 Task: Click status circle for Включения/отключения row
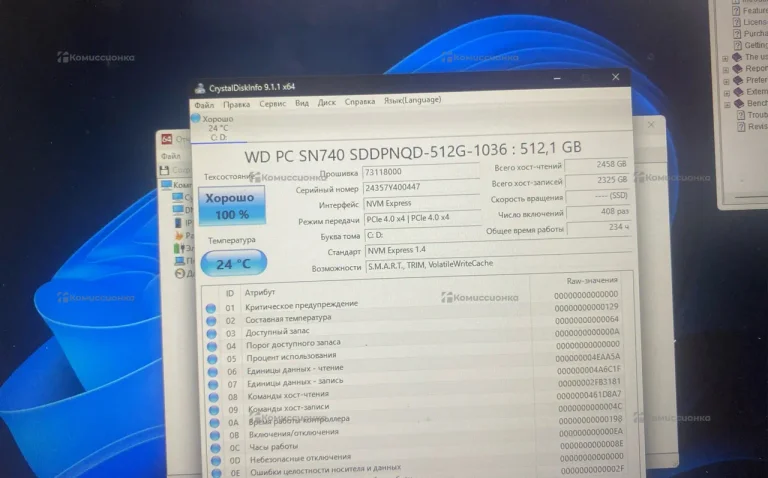(215, 435)
